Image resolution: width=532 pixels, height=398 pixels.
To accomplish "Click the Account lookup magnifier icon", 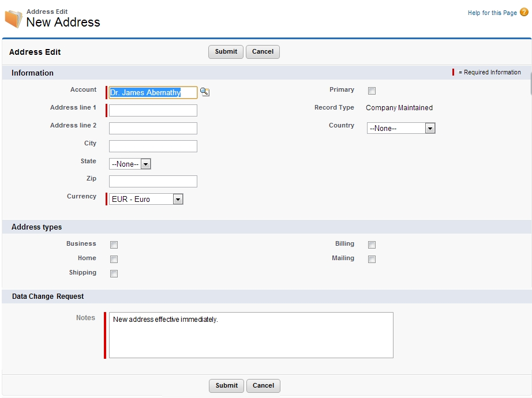I will [x=205, y=92].
